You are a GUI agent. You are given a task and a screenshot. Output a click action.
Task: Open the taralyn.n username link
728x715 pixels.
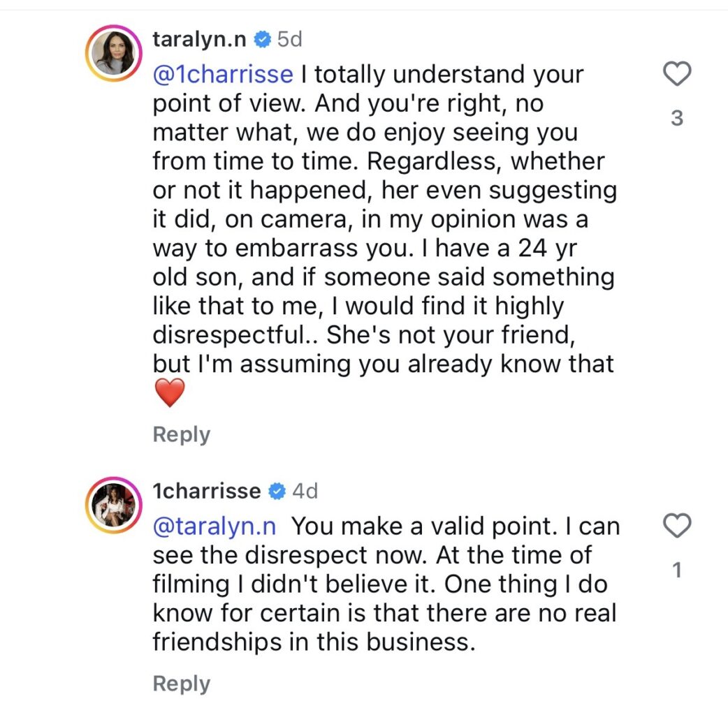click(198, 40)
